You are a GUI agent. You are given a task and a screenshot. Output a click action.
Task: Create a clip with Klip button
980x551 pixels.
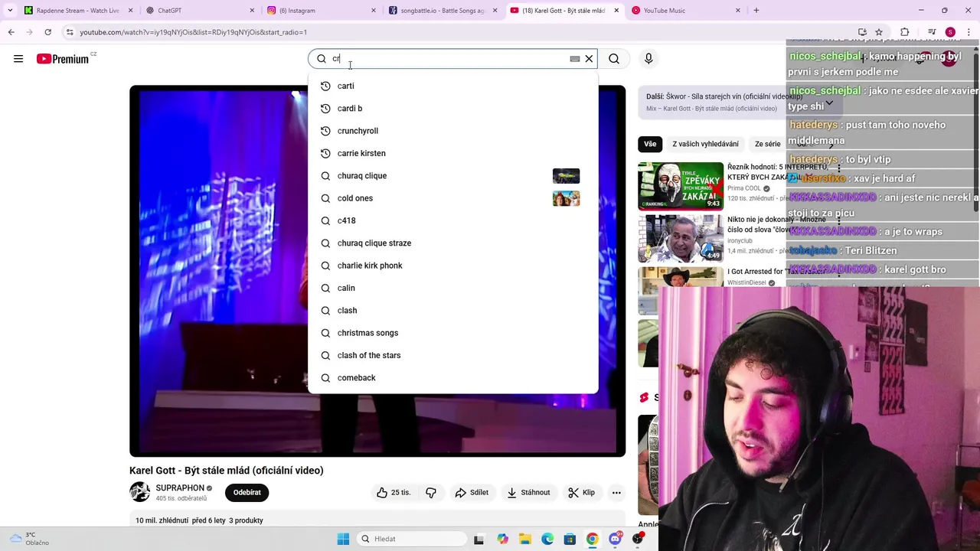581,493
